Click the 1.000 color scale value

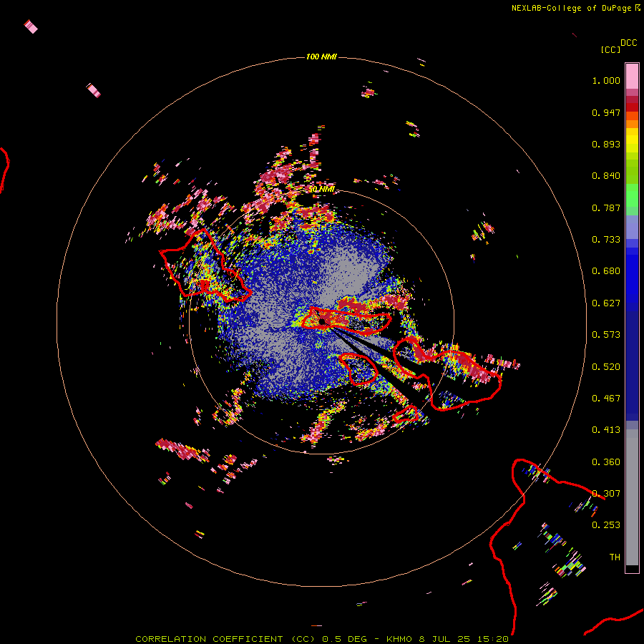coord(606,80)
